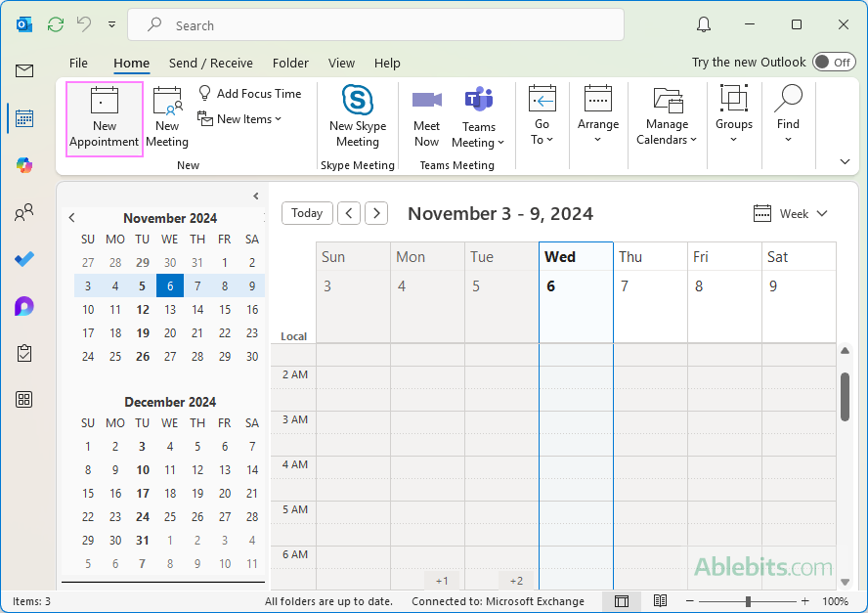The width and height of the screenshot is (868, 613).
Task: Create a New Skype Meeting
Action: (x=358, y=117)
